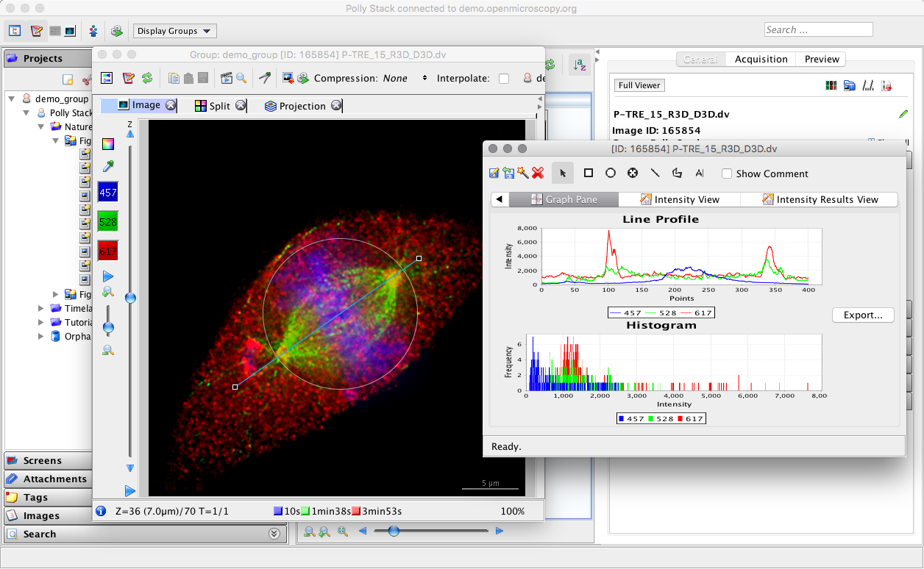Open the Compression dropdown selector
This screenshot has width=924, height=569.
(x=405, y=78)
